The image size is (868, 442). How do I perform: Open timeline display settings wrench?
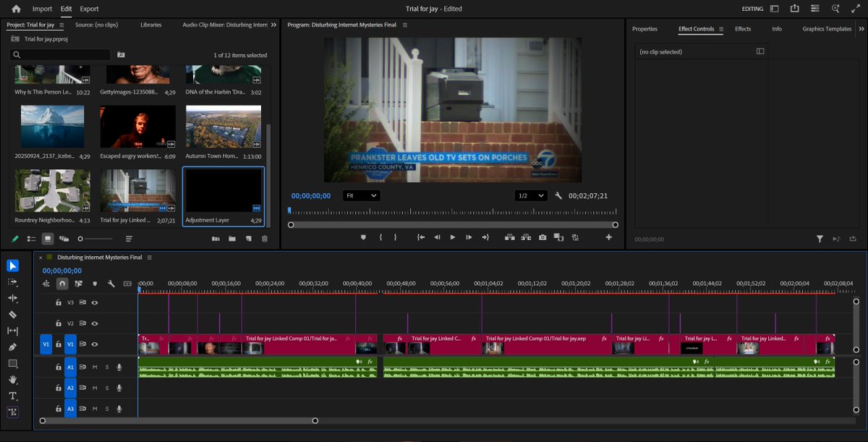coord(111,284)
